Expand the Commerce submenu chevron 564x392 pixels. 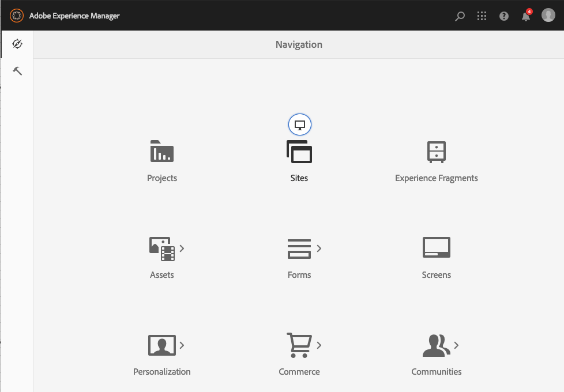coord(318,344)
